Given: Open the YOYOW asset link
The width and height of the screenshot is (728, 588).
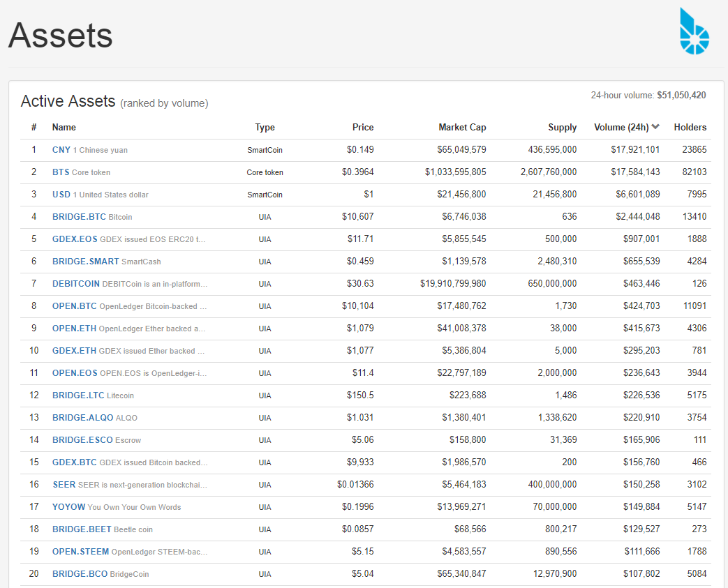Looking at the screenshot, I should pyautogui.click(x=68, y=507).
